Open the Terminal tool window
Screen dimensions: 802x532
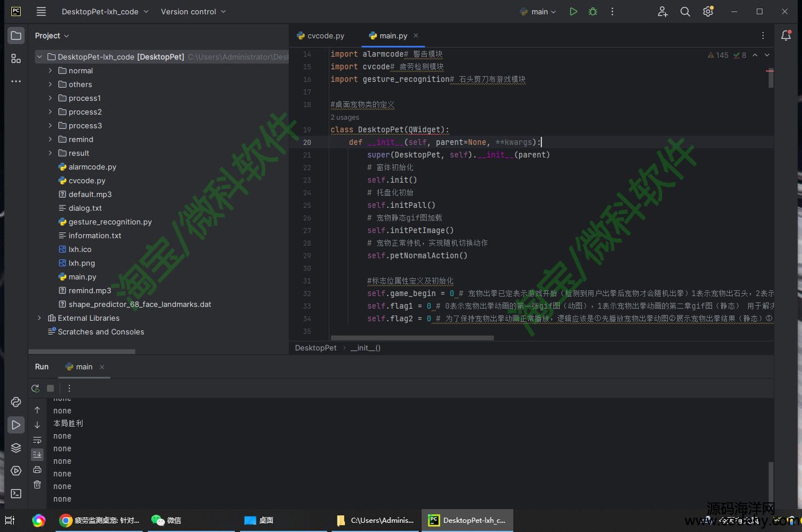[16, 494]
